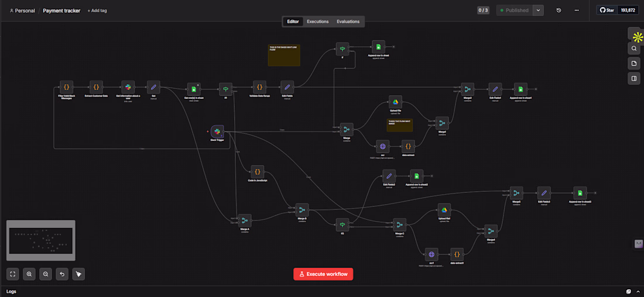Open the Edit Fields3 node

tap(544, 193)
